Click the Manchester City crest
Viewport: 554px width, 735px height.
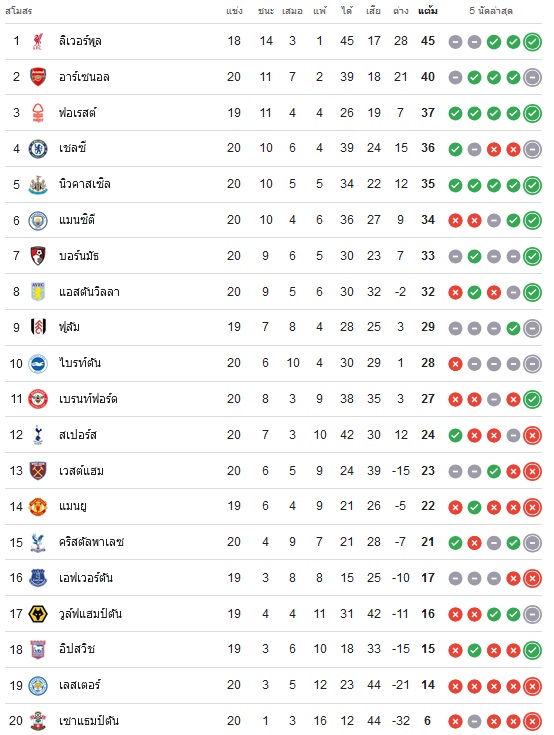(x=38, y=220)
